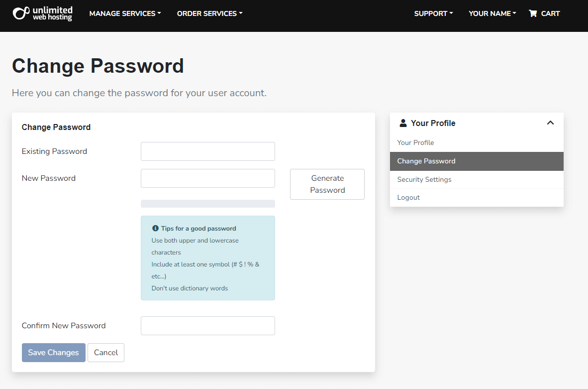Choose Logout in the profile sidebar
The image size is (588, 389).
click(x=477, y=198)
